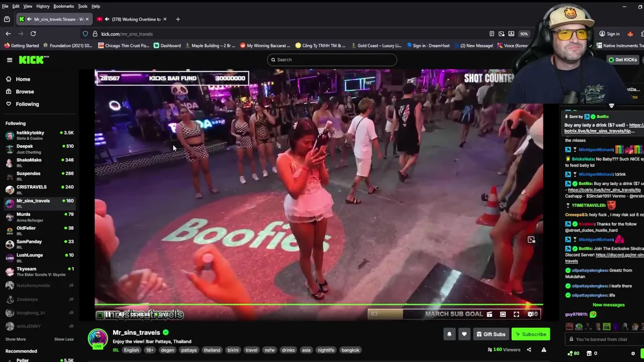644x362 pixels.
Task: Mute the stream volume speaker icon
Action: [121, 314]
